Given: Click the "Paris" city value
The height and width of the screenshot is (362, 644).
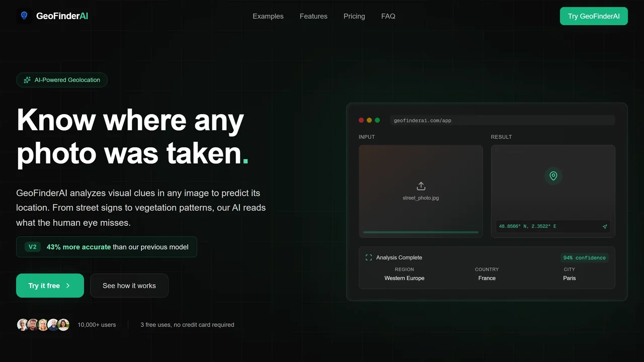Looking at the screenshot, I should point(570,278).
